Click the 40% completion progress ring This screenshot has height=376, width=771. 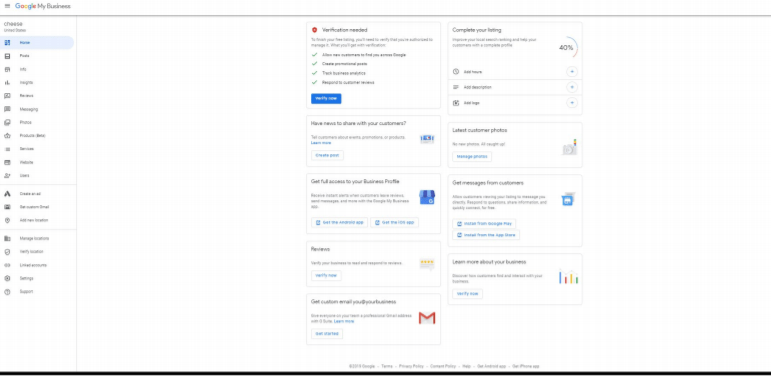pyautogui.click(x=567, y=48)
